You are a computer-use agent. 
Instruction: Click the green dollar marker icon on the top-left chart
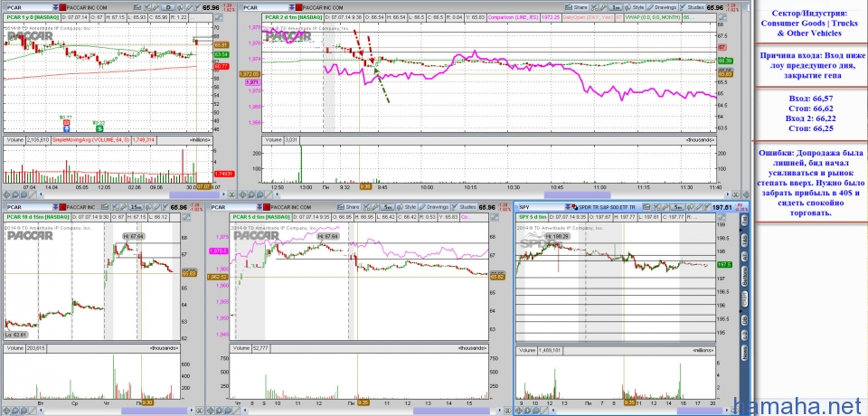coord(99,128)
